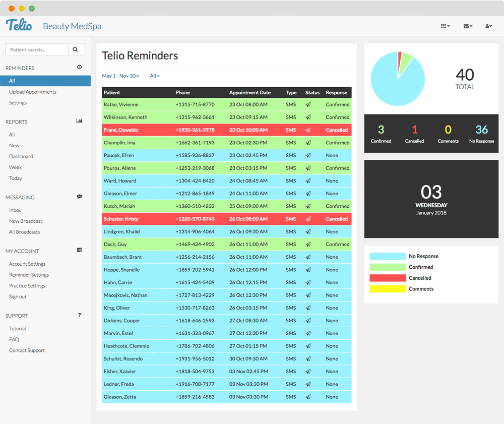Screen dimensions: 504x424
Task: Click send status icon for Paucek, Efren
Action: click(x=308, y=155)
